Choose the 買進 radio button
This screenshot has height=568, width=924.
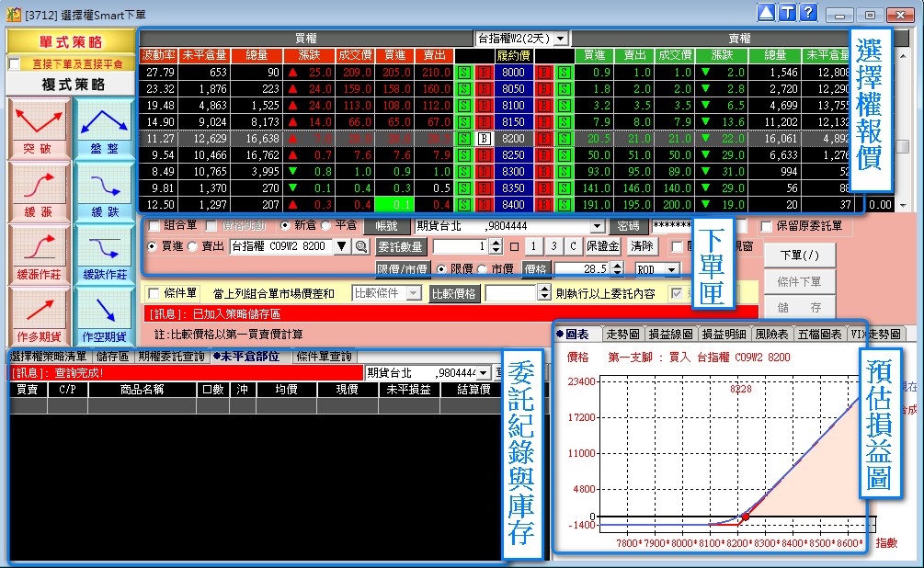(x=152, y=246)
